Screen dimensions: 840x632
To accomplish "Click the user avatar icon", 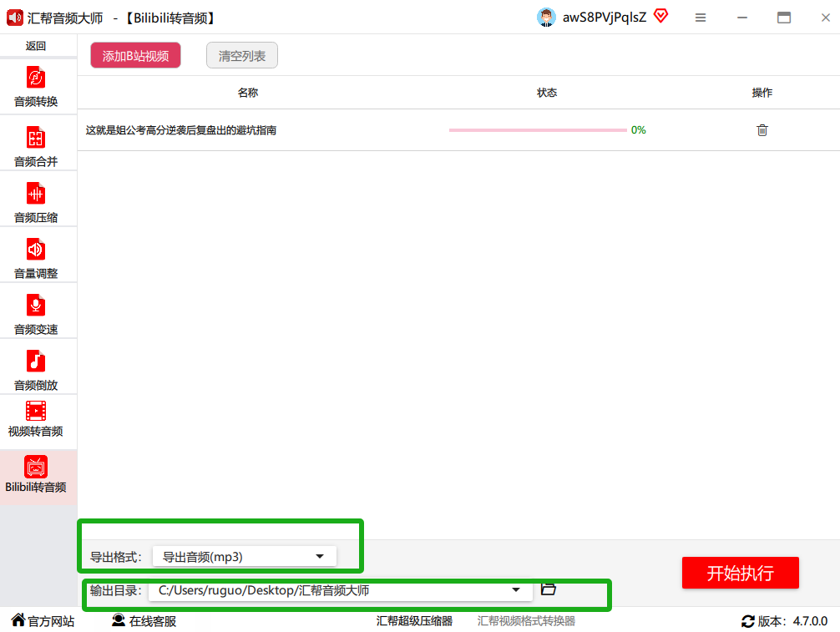I will click(x=546, y=18).
